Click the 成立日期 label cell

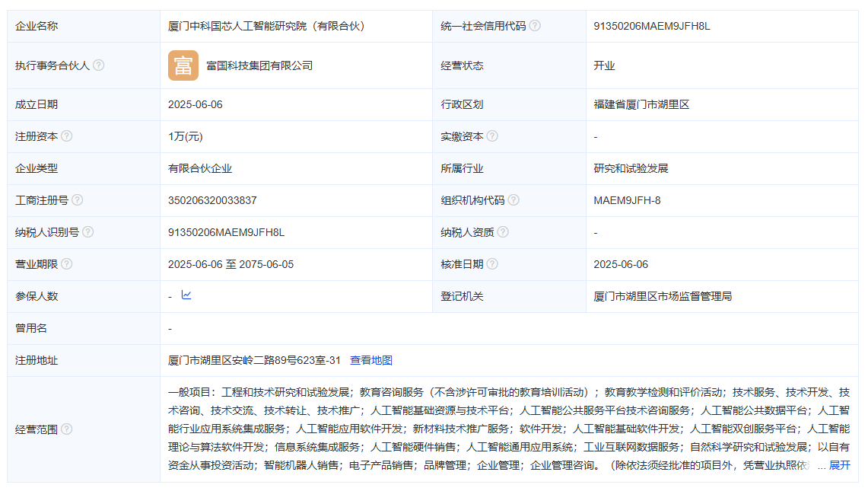[84, 105]
